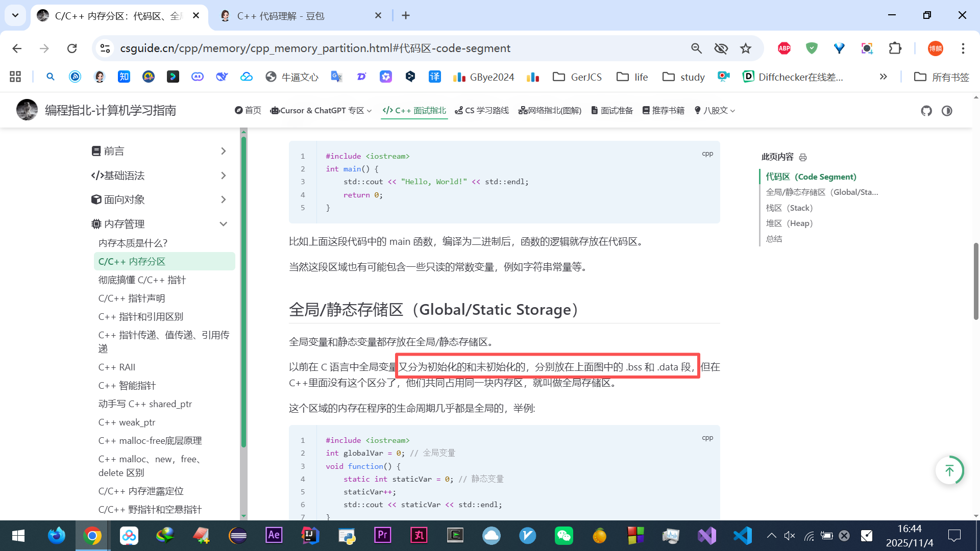Expand the 前言 sidebar section
Image resolution: width=980 pixels, height=551 pixels.
223,151
